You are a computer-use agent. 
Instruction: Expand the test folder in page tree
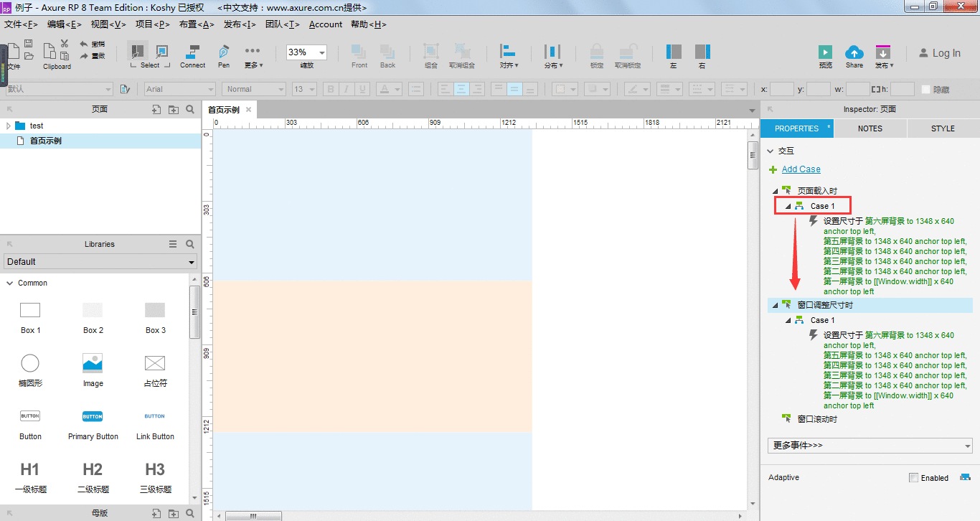(9, 126)
